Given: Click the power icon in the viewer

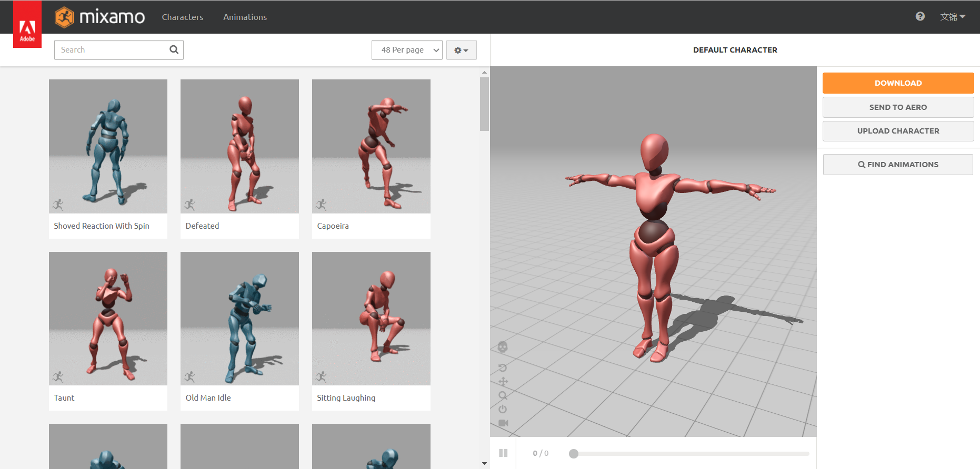Looking at the screenshot, I should (x=503, y=409).
